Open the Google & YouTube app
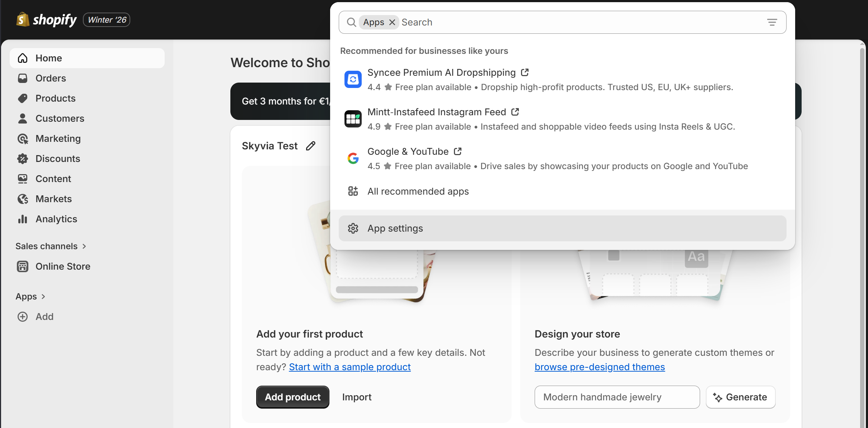The image size is (868, 428). (x=407, y=151)
